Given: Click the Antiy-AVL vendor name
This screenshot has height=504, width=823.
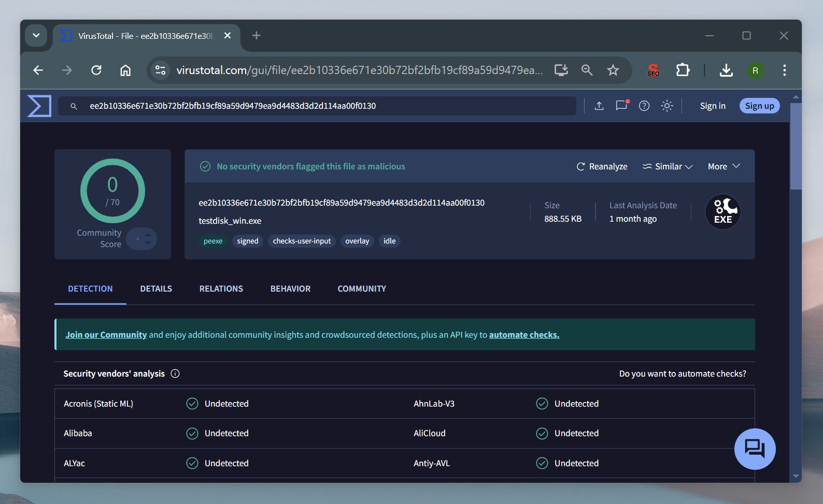Looking at the screenshot, I should (432, 463).
